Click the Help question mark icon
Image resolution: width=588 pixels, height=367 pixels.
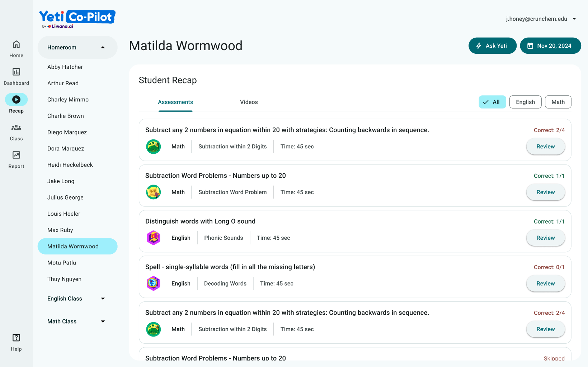16,338
